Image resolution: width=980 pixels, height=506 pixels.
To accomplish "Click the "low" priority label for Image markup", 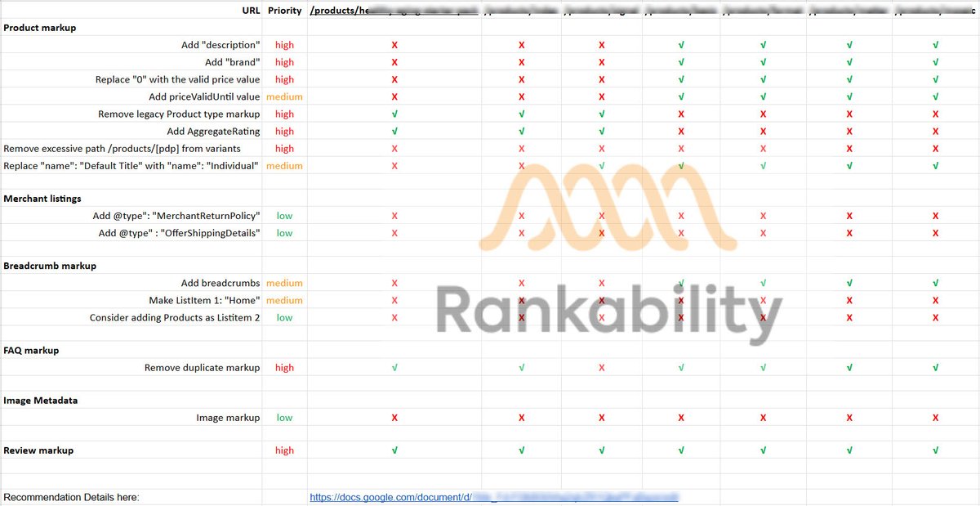I will 284,418.
